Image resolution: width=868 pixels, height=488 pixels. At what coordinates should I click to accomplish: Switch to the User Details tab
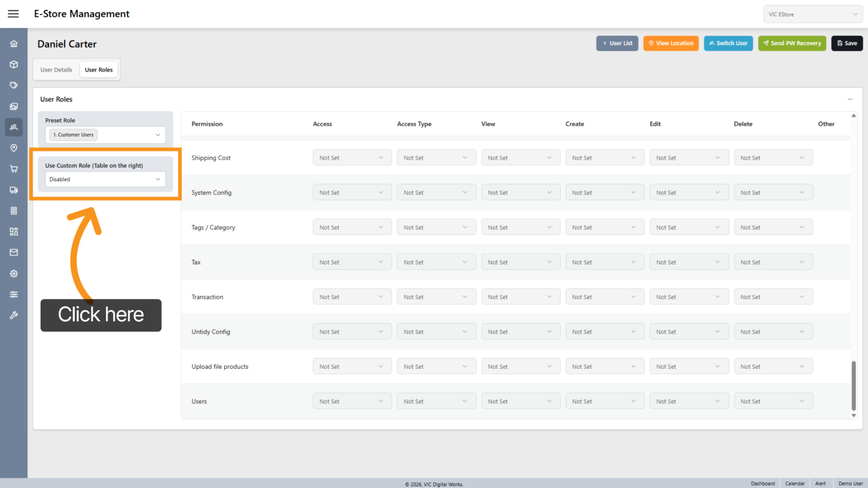[x=56, y=70]
